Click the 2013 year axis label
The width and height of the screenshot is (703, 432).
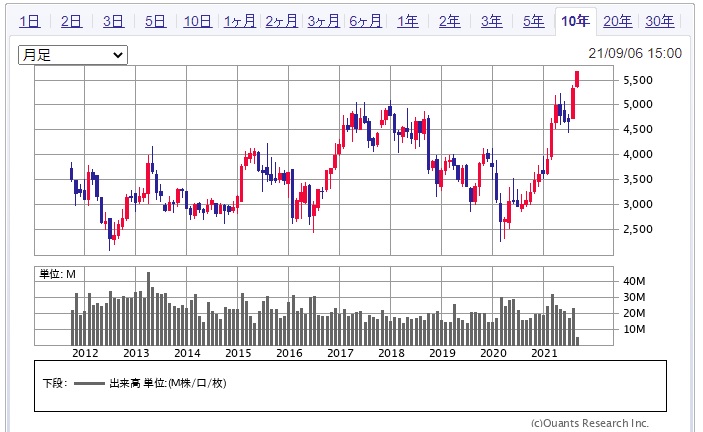136,353
